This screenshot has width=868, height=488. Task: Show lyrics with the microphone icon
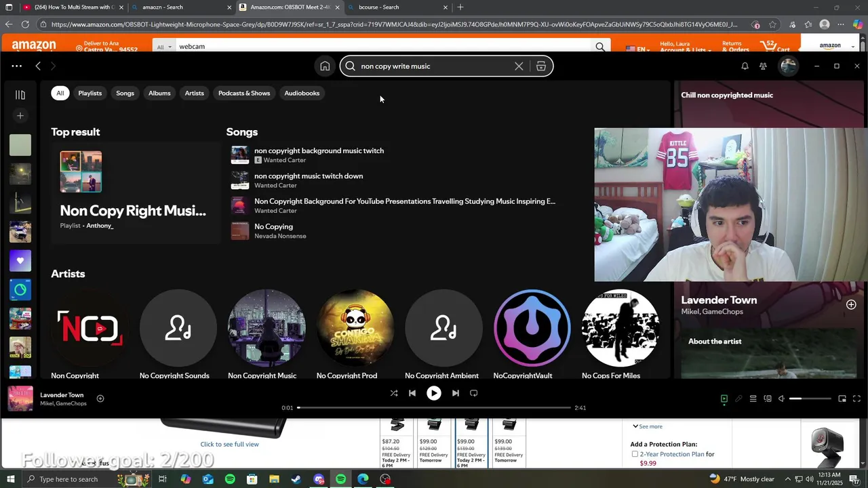click(738, 399)
